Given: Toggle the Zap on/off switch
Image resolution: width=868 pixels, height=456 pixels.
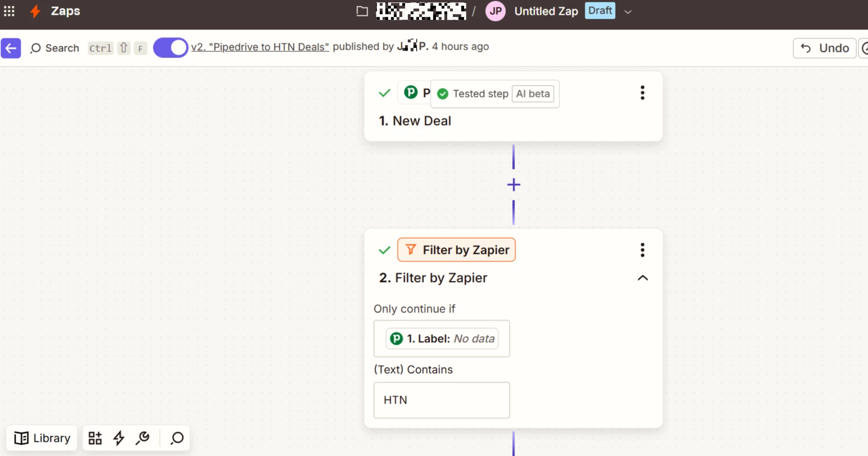Looking at the screenshot, I should (170, 48).
